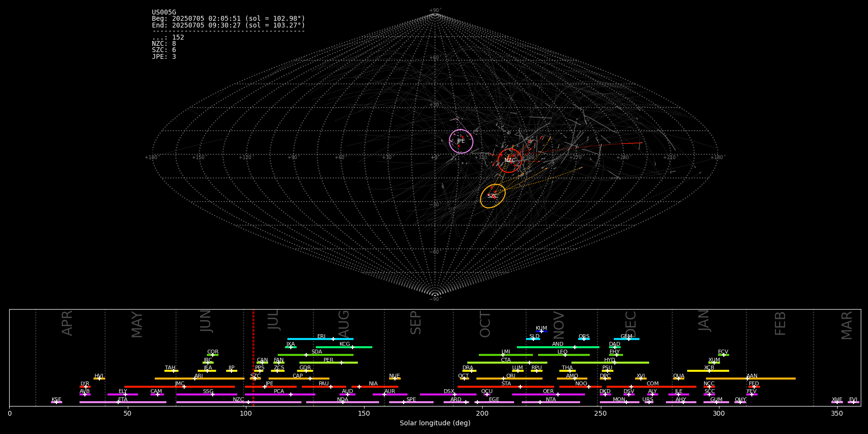Select the PAU shower bar label
The image size is (868, 434).
(324, 384)
